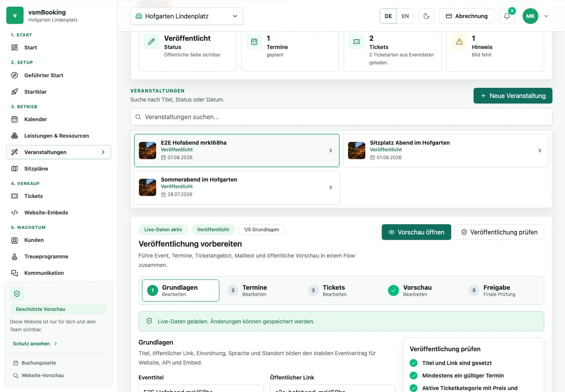Click the pencil icon in Veröffentlicht card
Screen dimensions: 565x392
point(151,42)
